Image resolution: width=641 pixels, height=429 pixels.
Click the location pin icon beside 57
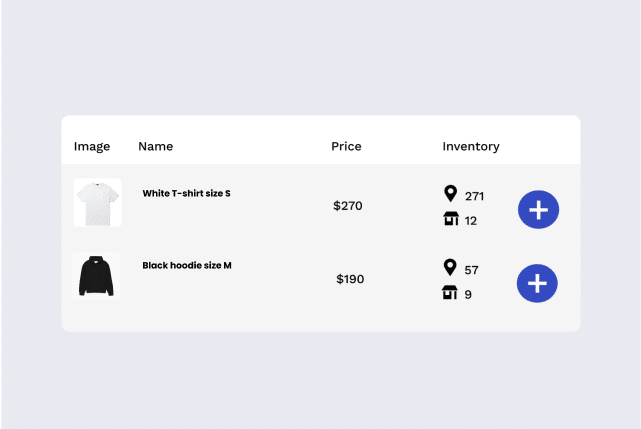[x=450, y=267]
